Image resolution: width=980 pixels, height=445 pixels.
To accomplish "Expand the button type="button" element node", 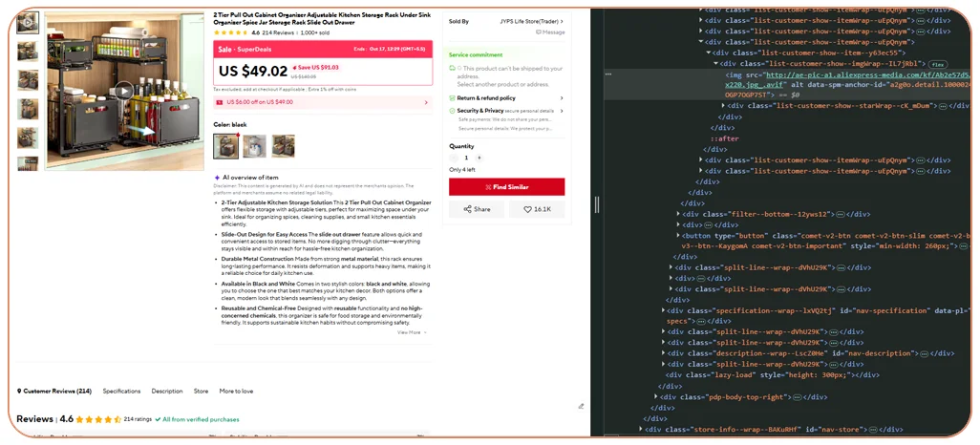I will 678,236.
